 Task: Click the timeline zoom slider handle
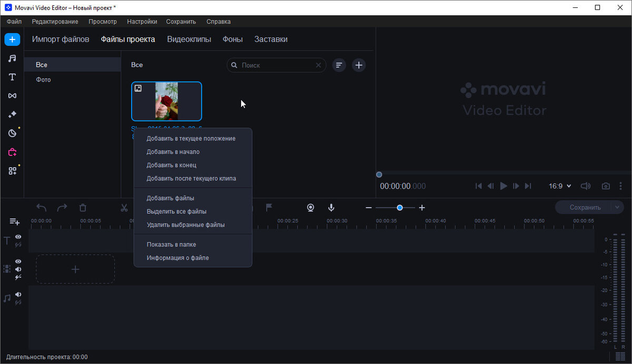(400, 208)
